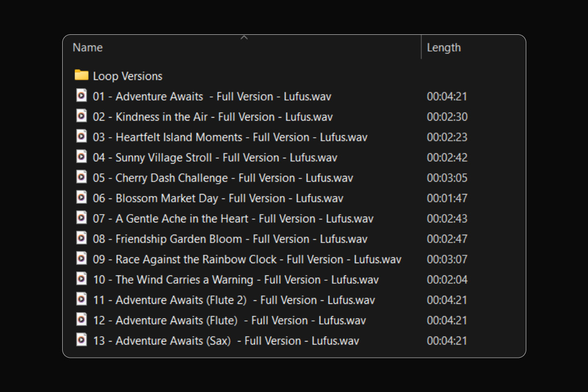
Task: Select file 07 - A Gentle Ache in the Heart
Action: click(233, 219)
